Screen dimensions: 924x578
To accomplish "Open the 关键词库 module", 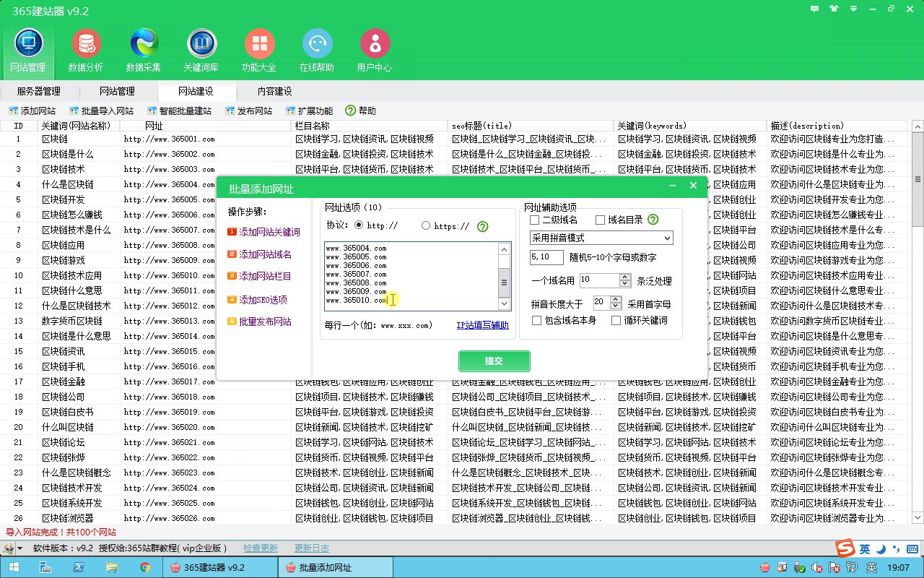I will [x=201, y=51].
